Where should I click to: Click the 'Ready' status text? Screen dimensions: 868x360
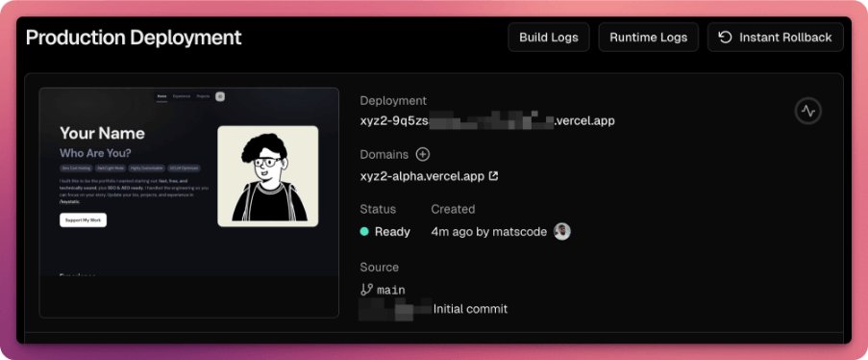392,231
